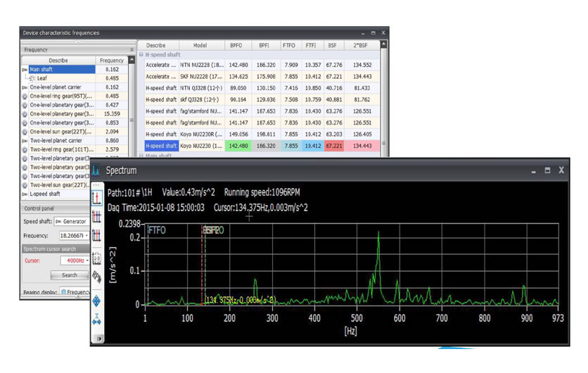Select the NTN QJ328 bearing row
The height and width of the screenshot is (373, 588).
coord(262,88)
